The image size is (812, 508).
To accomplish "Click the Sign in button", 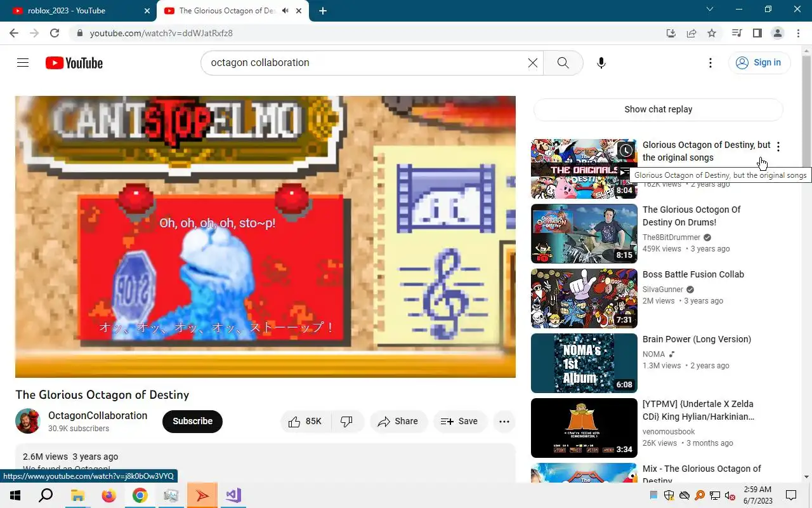I will 759,62.
